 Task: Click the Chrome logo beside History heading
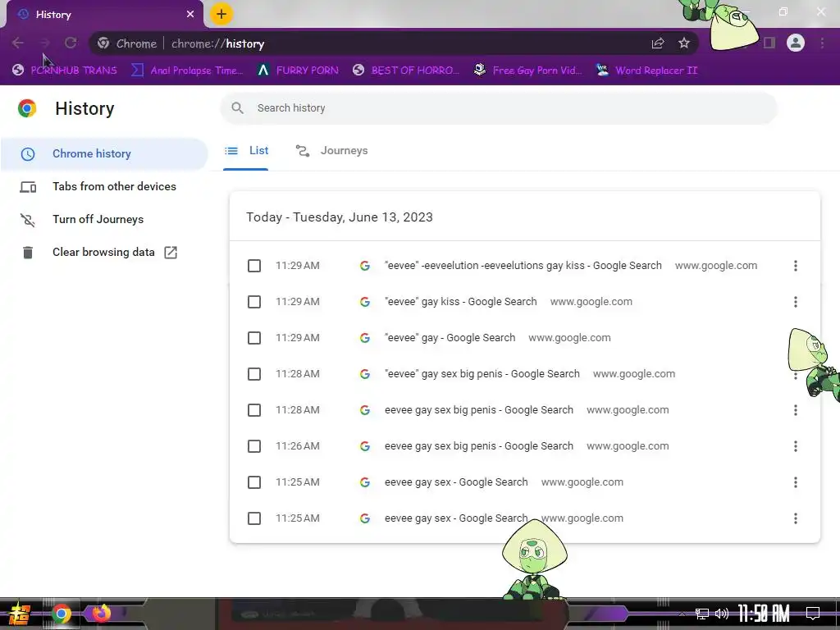27,108
